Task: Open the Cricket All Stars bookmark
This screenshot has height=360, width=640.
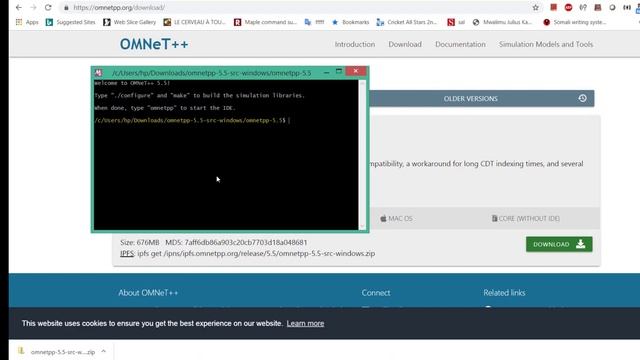Action: tap(407, 22)
